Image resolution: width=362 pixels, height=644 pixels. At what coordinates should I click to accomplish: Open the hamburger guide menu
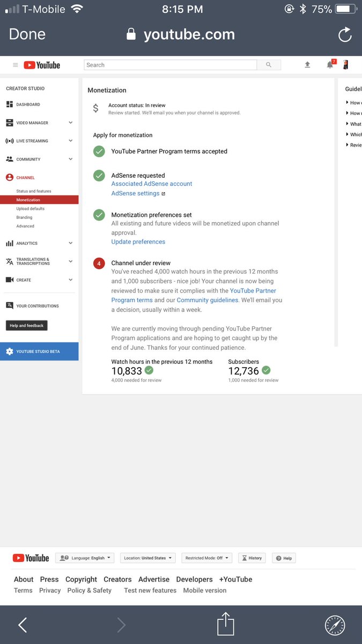[15, 65]
